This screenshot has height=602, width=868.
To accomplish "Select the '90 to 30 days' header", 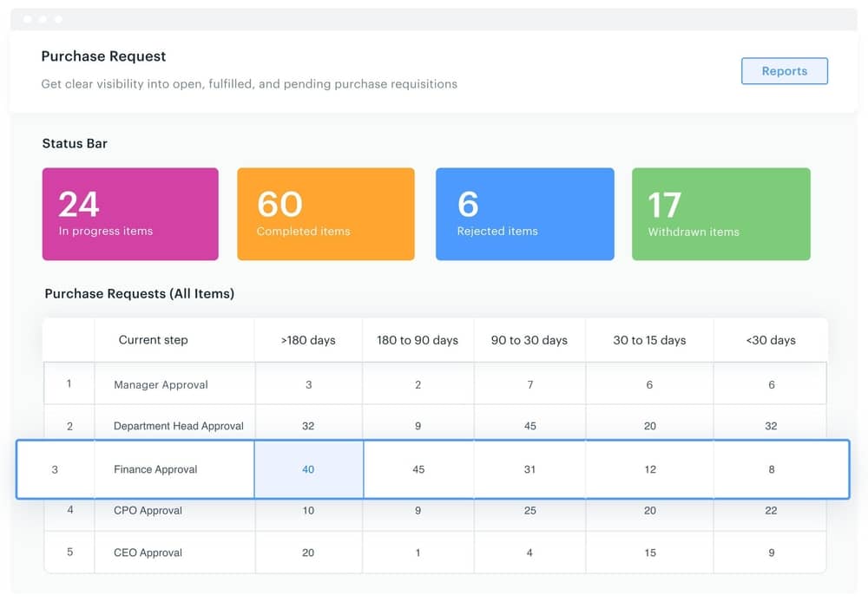I will [529, 340].
